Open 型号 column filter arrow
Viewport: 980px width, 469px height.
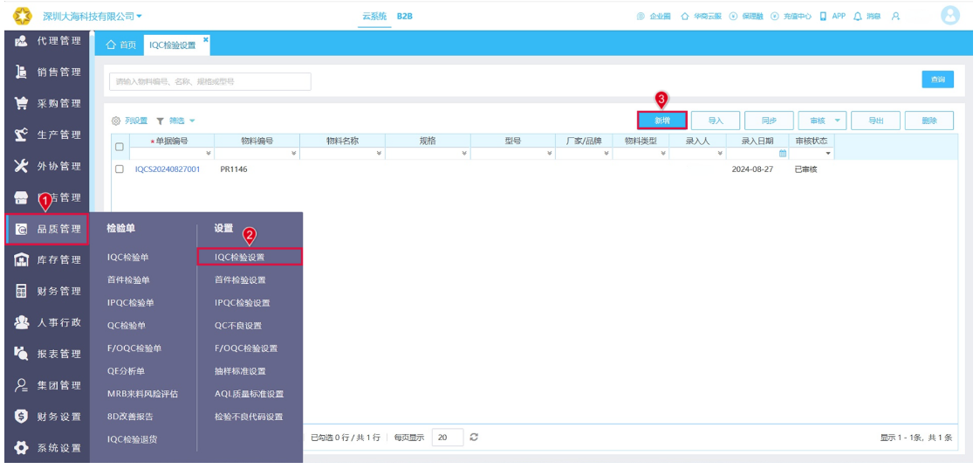(x=550, y=153)
